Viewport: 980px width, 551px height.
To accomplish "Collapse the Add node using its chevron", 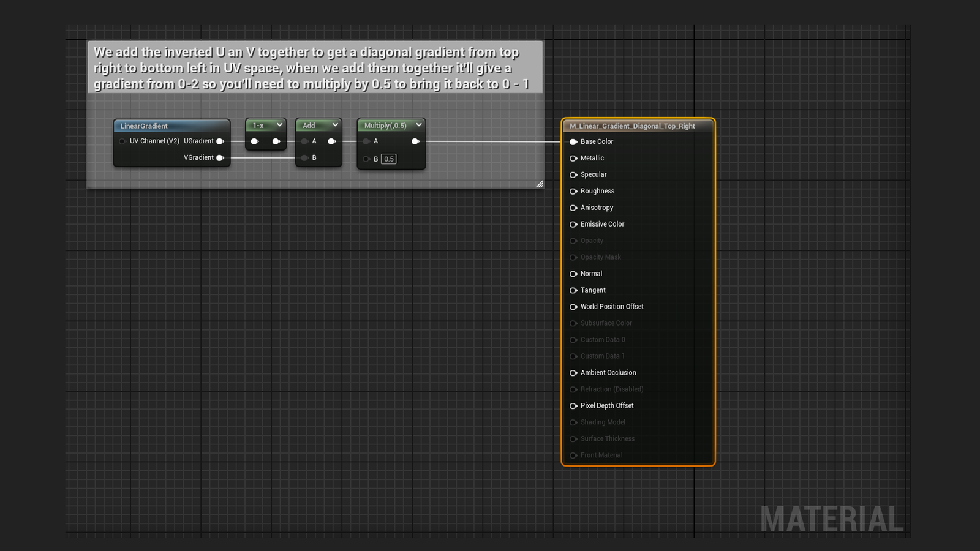I will [x=335, y=125].
